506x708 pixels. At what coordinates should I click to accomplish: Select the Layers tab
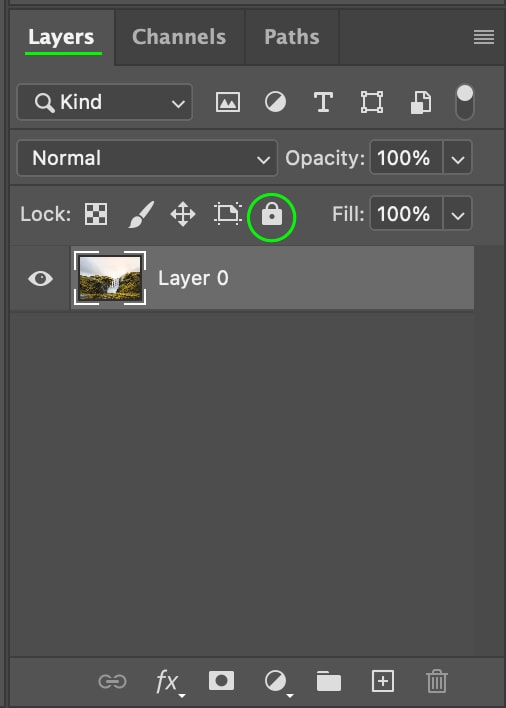tap(61, 37)
